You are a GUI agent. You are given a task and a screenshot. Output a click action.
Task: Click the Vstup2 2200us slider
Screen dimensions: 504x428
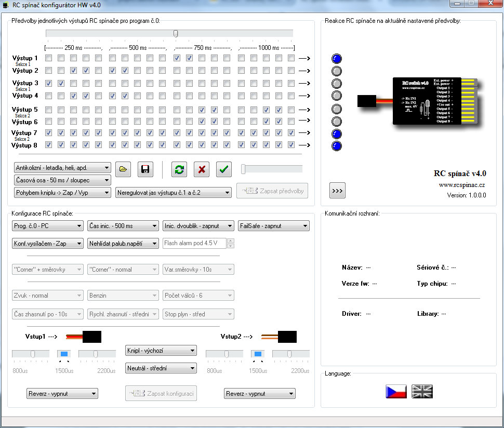(291, 354)
